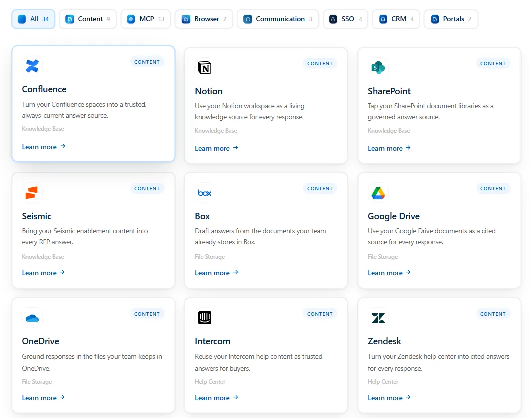Image resolution: width=532 pixels, height=418 pixels.
Task: Open Learn more link for SharePoint
Action: pos(389,148)
